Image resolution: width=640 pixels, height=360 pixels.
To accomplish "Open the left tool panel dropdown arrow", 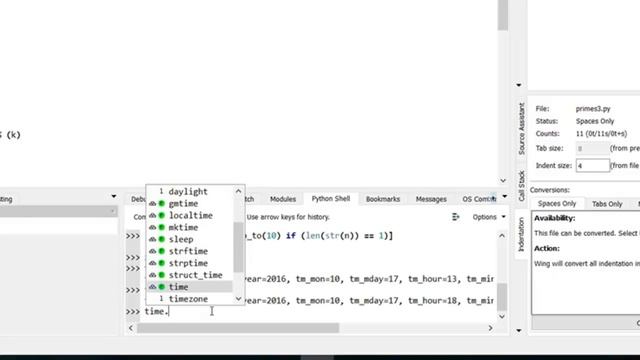I will [113, 197].
